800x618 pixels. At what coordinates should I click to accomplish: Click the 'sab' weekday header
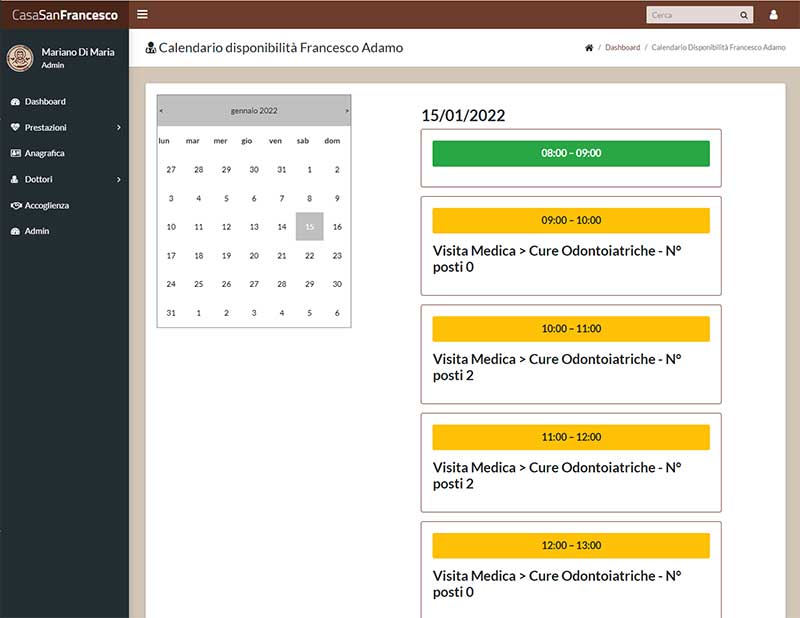[303, 141]
